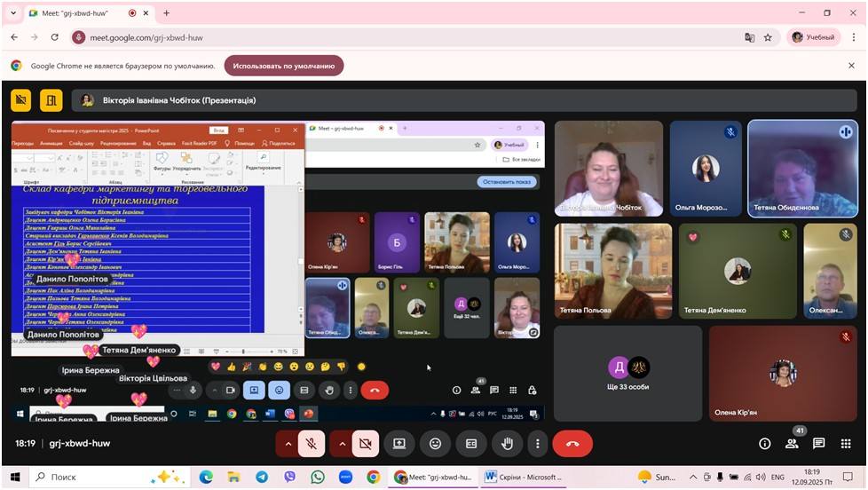
Task: Open the activities icon in Meet
Action: [x=846, y=443]
